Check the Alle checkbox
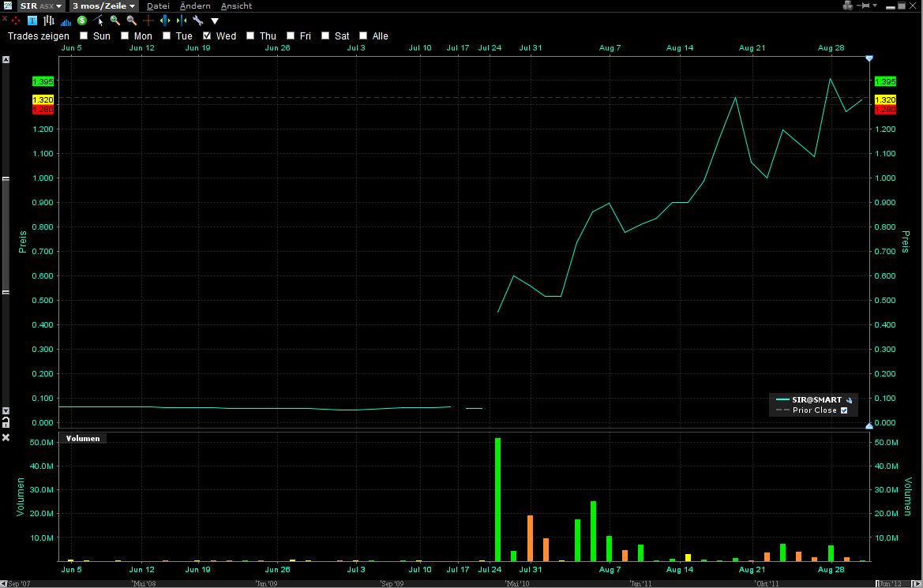 click(x=363, y=36)
